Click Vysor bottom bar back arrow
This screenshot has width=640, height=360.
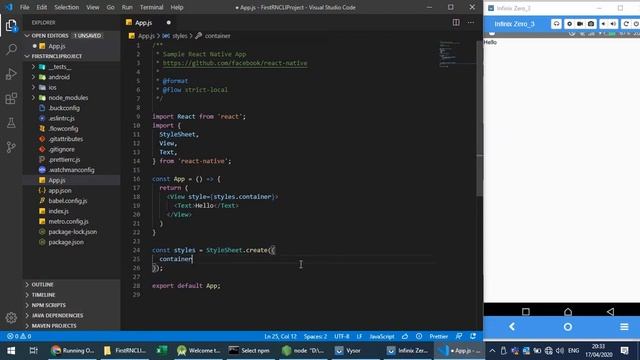pyautogui.click(x=512, y=327)
